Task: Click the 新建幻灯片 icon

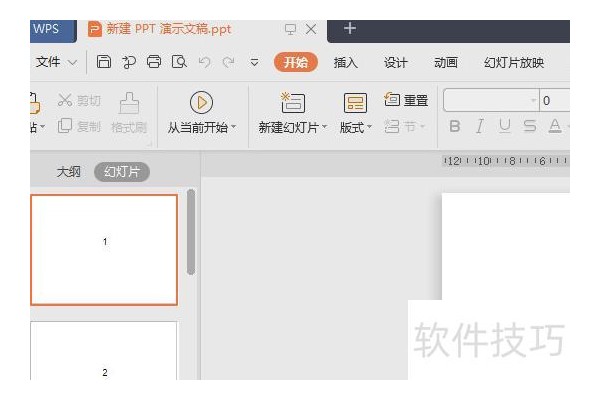Action: (293, 103)
